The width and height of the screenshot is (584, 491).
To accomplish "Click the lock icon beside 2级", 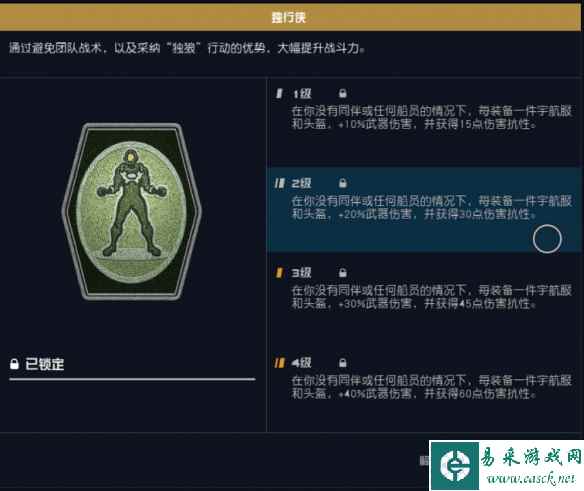I will pos(343,183).
